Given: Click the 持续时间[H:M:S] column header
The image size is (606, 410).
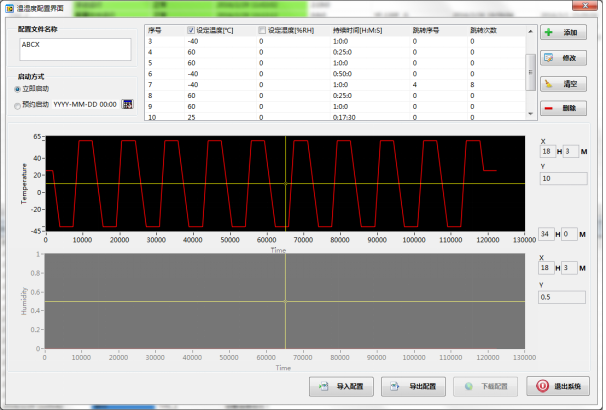Looking at the screenshot, I should (x=359, y=30).
